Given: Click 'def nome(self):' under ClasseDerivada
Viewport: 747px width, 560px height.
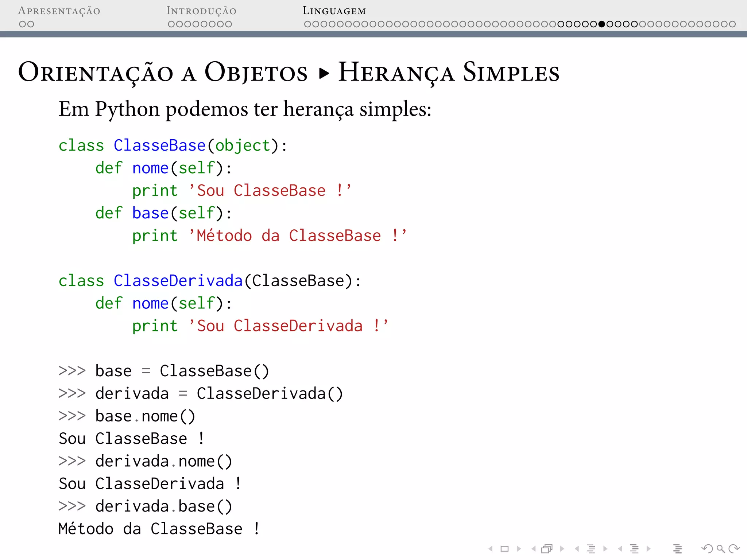Looking at the screenshot, I should pyautogui.click(x=163, y=304).
